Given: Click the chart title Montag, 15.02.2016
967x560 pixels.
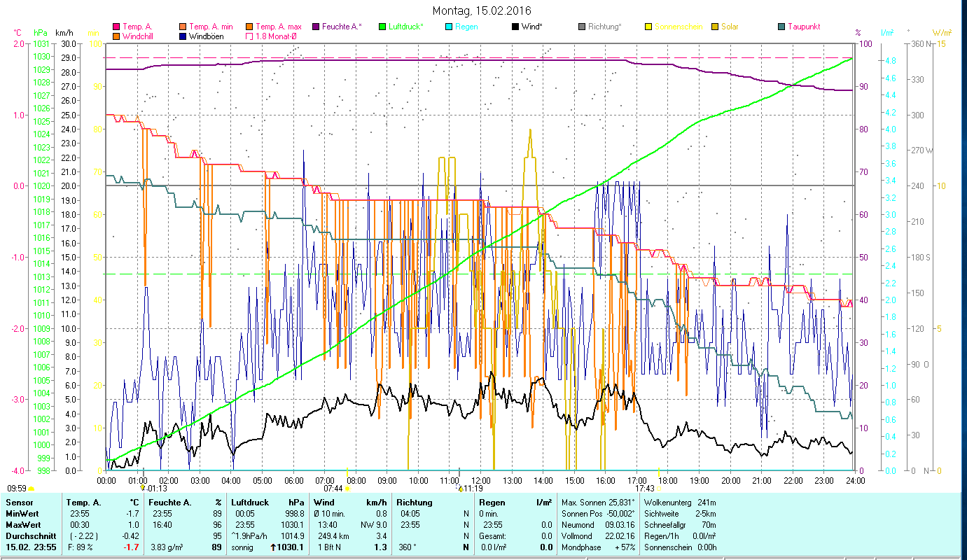Looking at the screenshot, I should point(482,10).
